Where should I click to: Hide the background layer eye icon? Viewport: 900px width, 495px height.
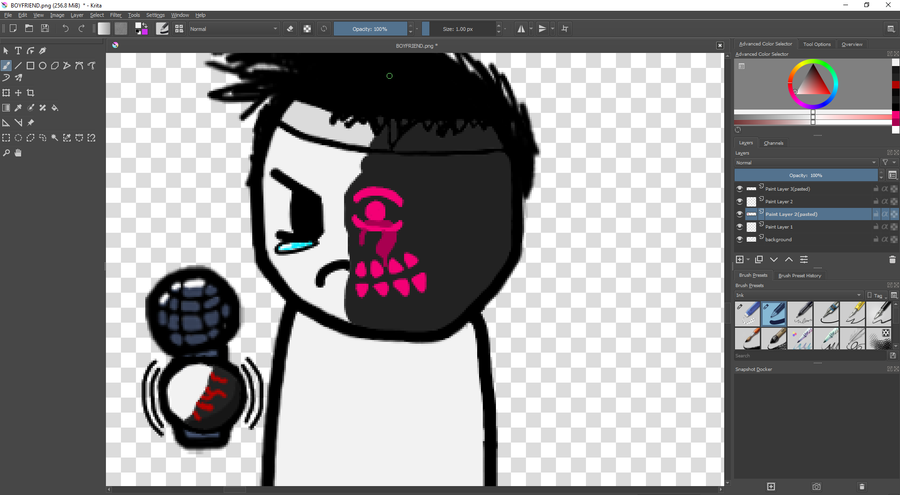click(739, 239)
